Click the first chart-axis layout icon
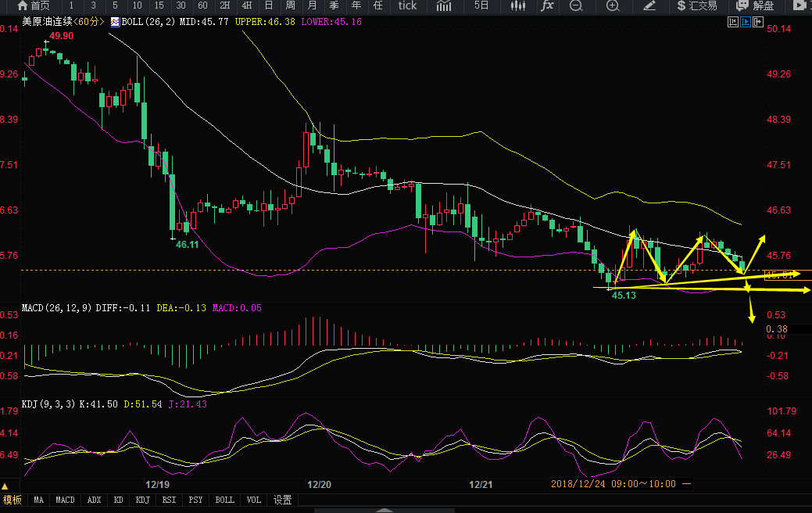812x513 pixels. tap(733, 22)
